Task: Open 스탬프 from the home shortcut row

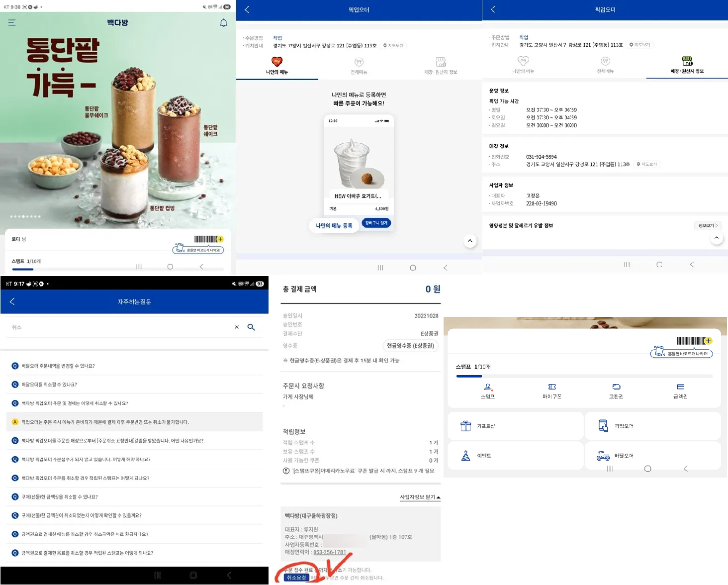Action: [x=488, y=391]
